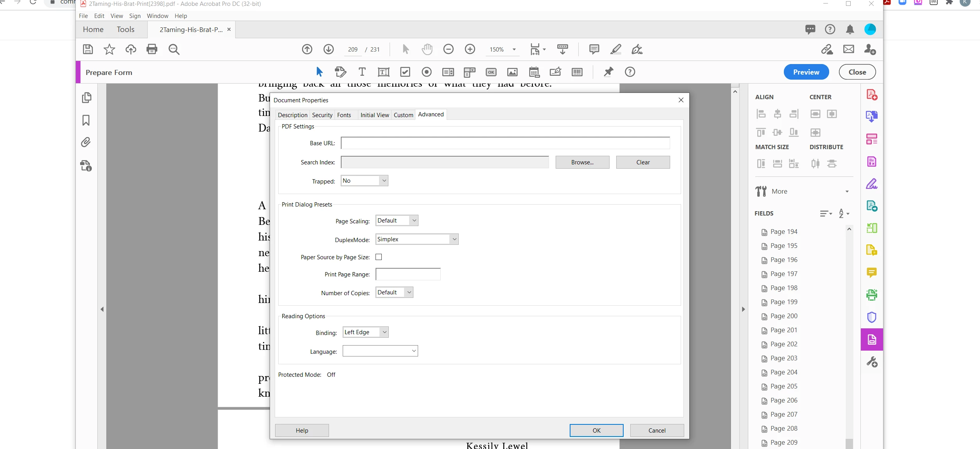Click the Base URL input field

[x=505, y=143]
